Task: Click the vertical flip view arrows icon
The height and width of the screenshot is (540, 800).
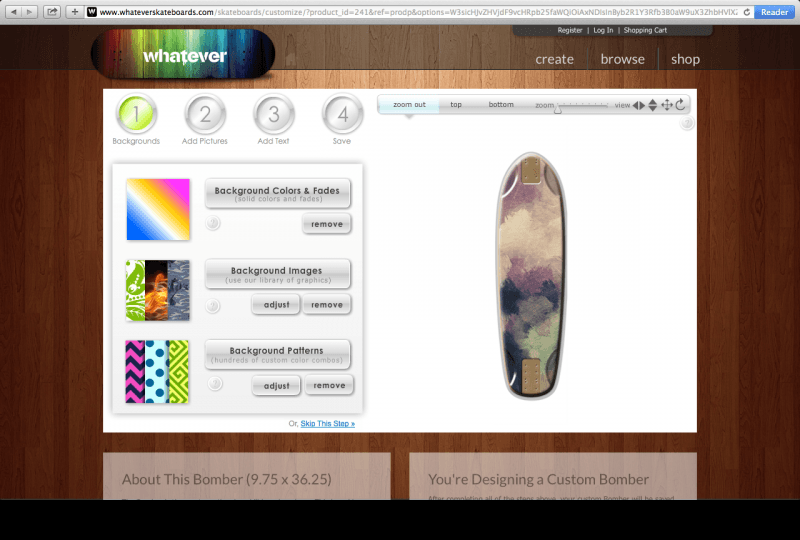Action: pos(653,105)
